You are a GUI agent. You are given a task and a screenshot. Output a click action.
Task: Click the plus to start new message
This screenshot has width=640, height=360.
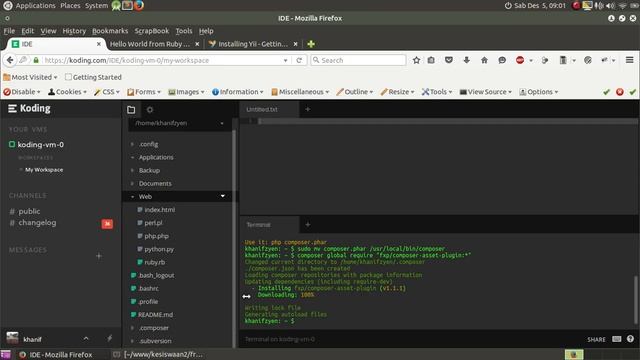[99, 256]
